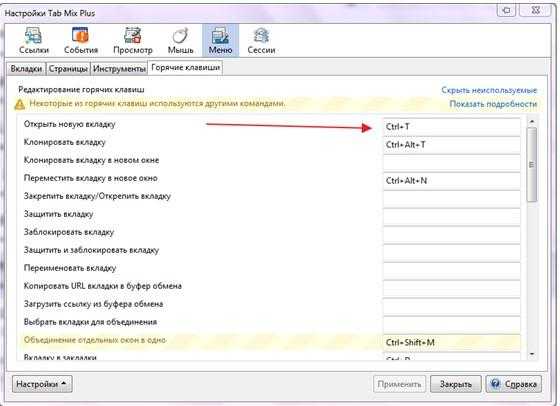Switch to the Вкладки tab
Screen dimensions: 560x406
point(26,69)
